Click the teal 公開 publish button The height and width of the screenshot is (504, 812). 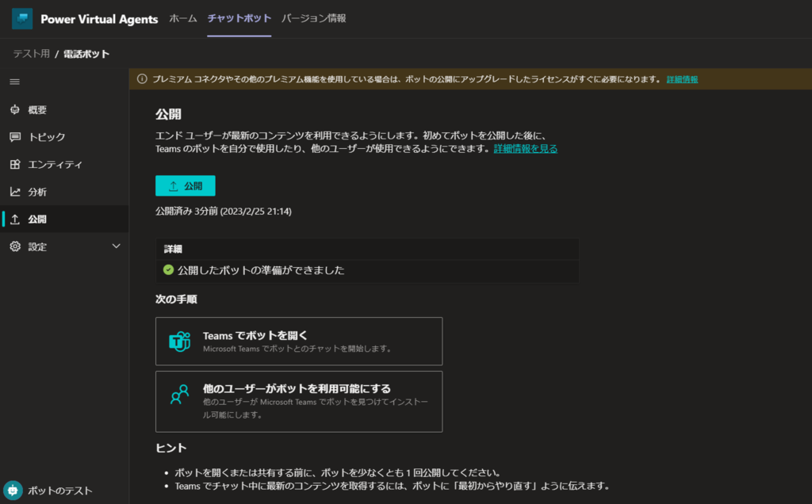186,185
